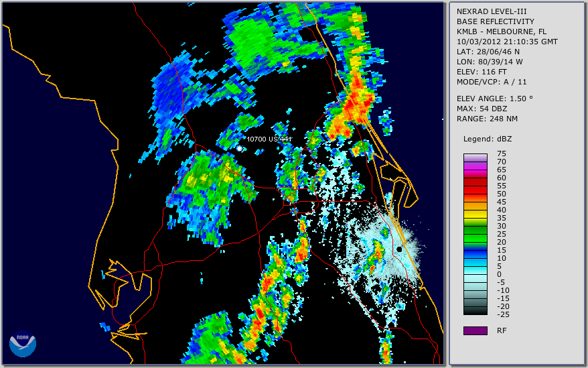Viewport: 588px width, 368px height.
Task: Click the 'RF' legend label
Action: click(502, 330)
